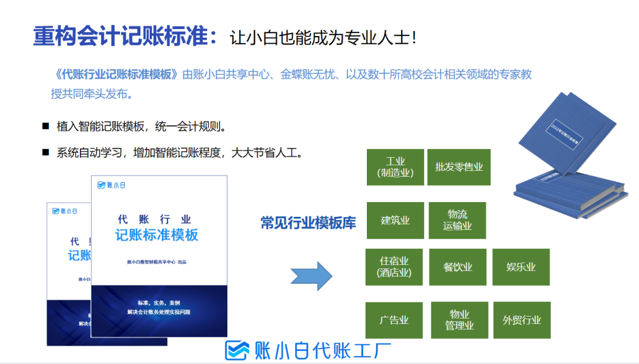Click the label 常见行业模板库
The width and height of the screenshot is (639, 364).
point(308,223)
